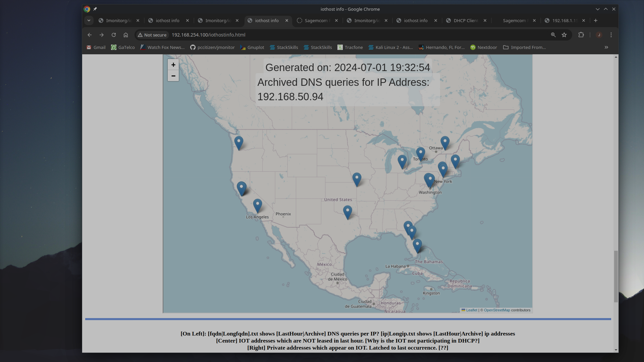Switch to the 192.168.1.1 tab
644x362 pixels.
point(565,20)
